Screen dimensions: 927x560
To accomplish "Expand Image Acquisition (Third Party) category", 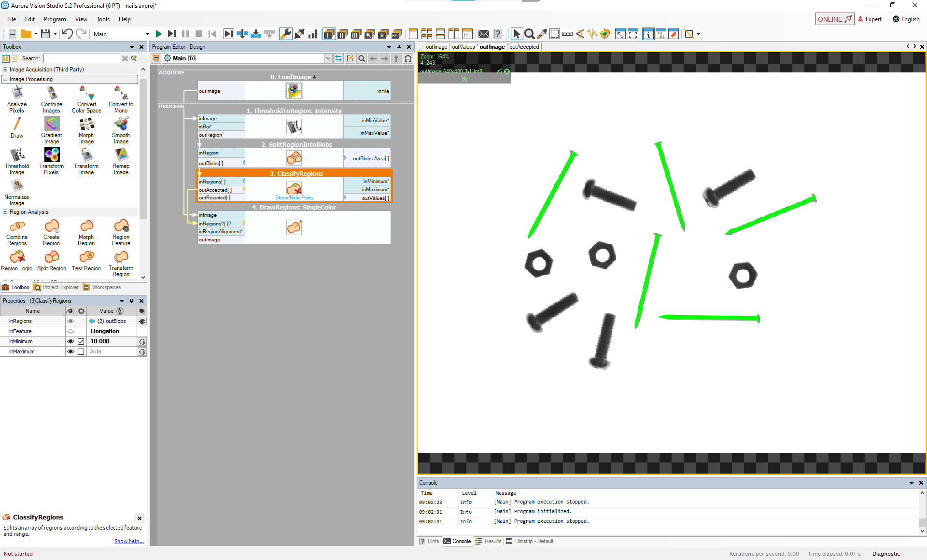I will coord(5,70).
